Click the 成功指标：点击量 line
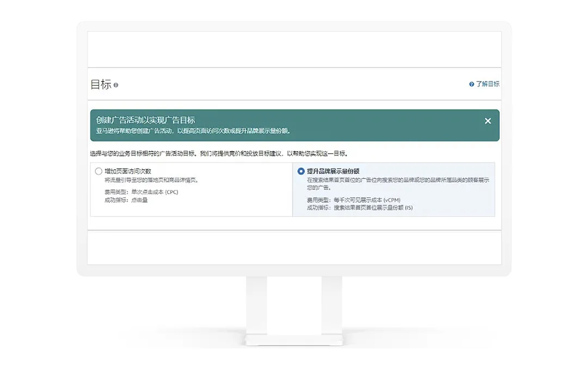588x372 pixels. [126, 200]
